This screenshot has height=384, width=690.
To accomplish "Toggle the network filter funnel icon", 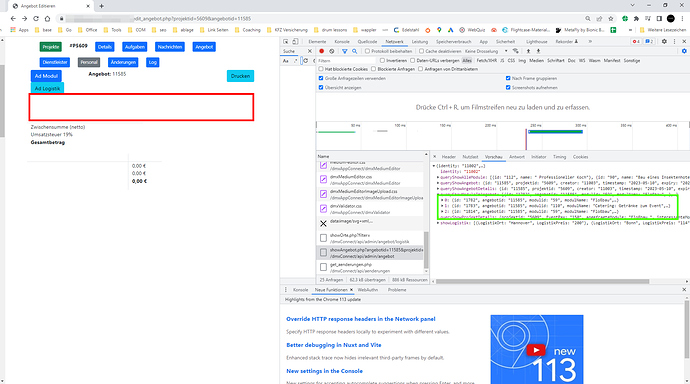I will [345, 51].
